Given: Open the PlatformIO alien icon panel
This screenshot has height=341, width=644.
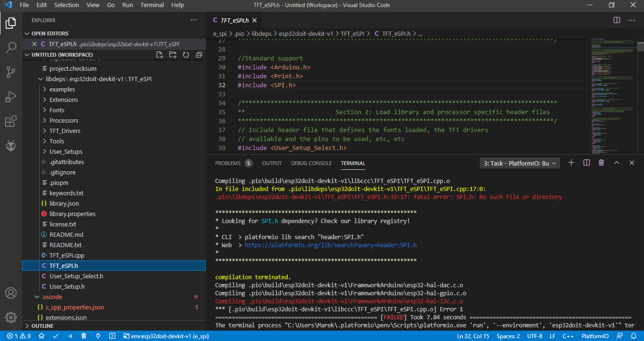Looking at the screenshot, I should 11,146.
